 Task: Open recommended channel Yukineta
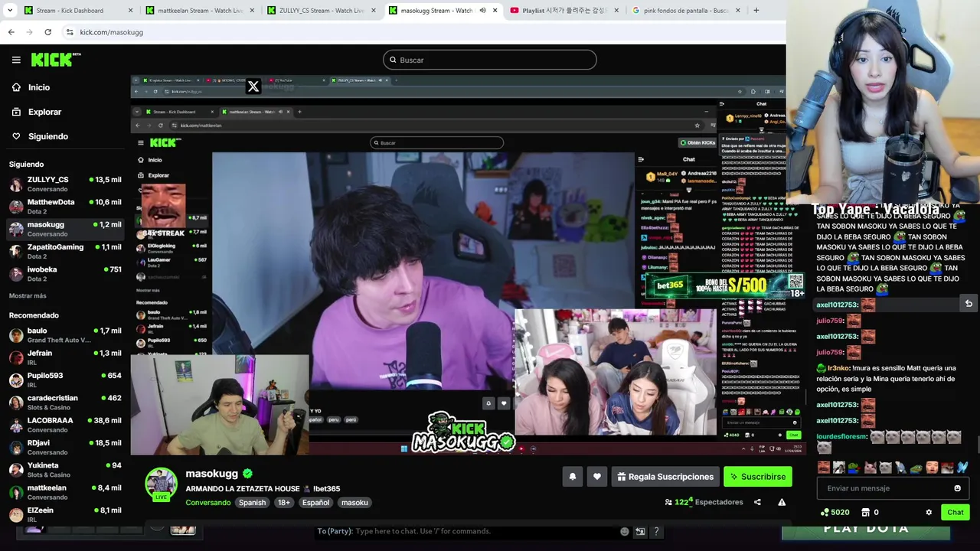[65, 470]
